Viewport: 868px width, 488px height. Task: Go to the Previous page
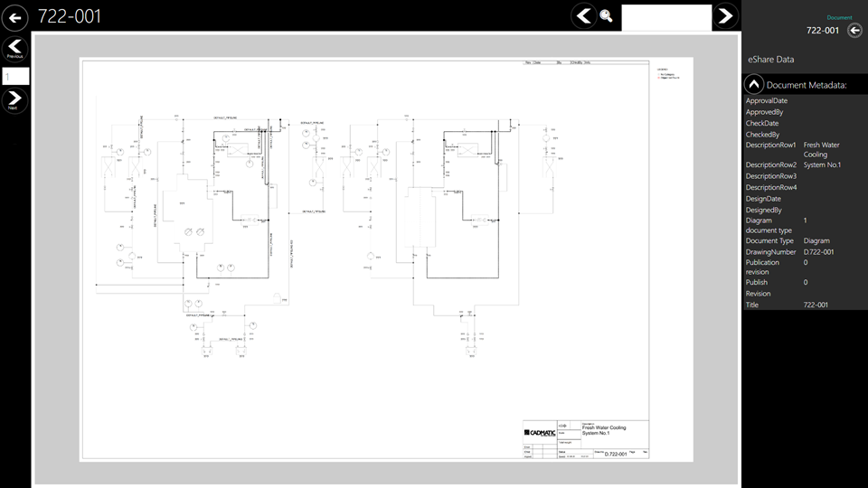14,47
